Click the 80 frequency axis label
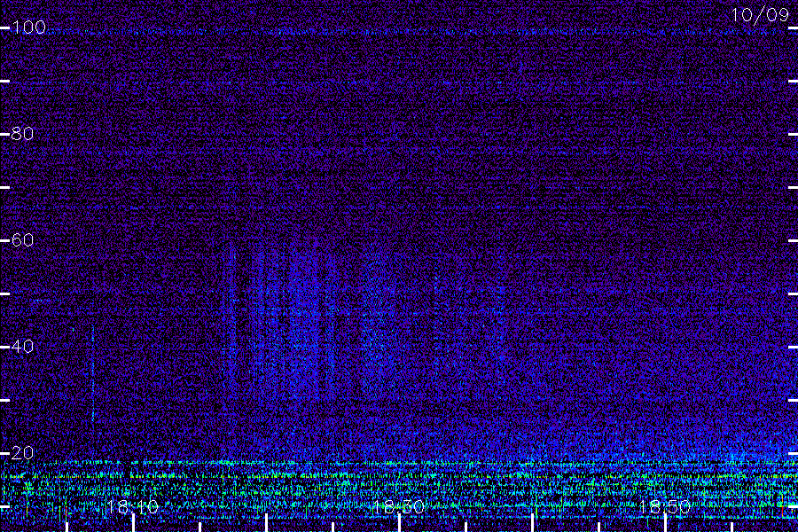The height and width of the screenshot is (532, 798). click(22, 133)
